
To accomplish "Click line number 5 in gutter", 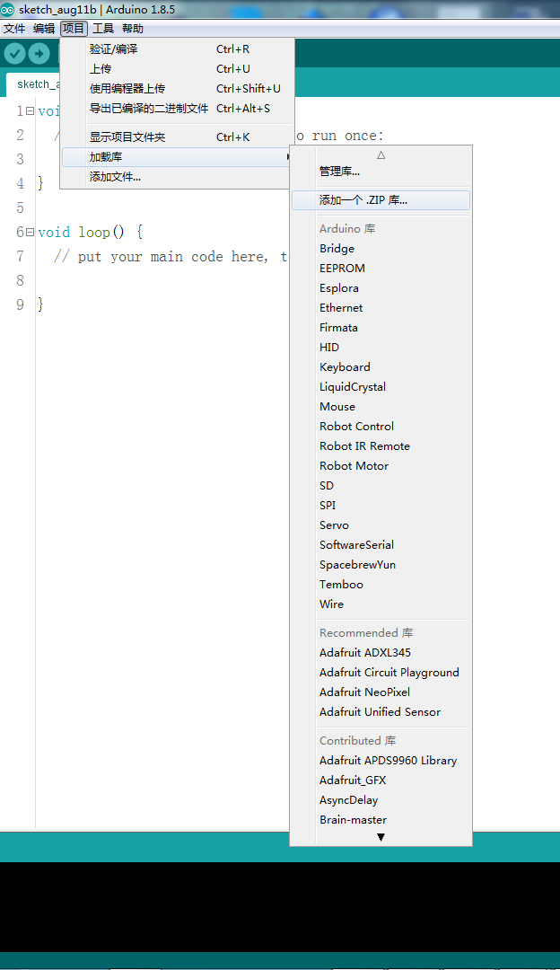I will point(21,207).
